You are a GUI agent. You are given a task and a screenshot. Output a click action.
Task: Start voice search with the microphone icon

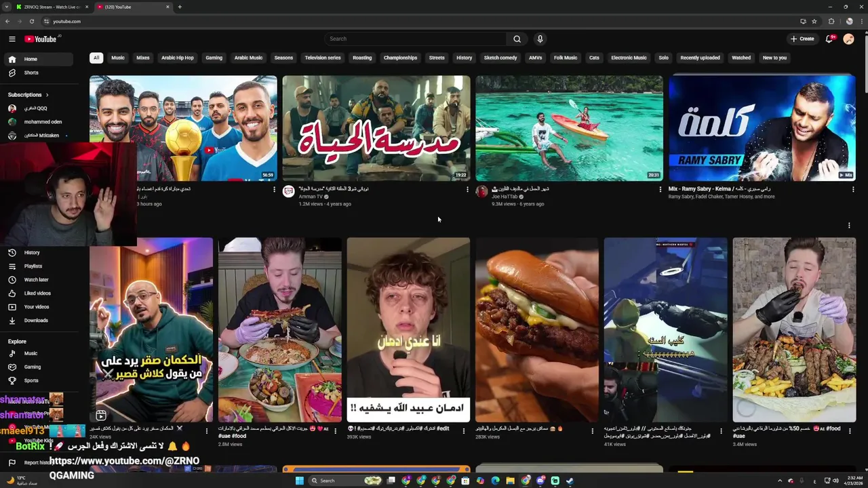540,39
